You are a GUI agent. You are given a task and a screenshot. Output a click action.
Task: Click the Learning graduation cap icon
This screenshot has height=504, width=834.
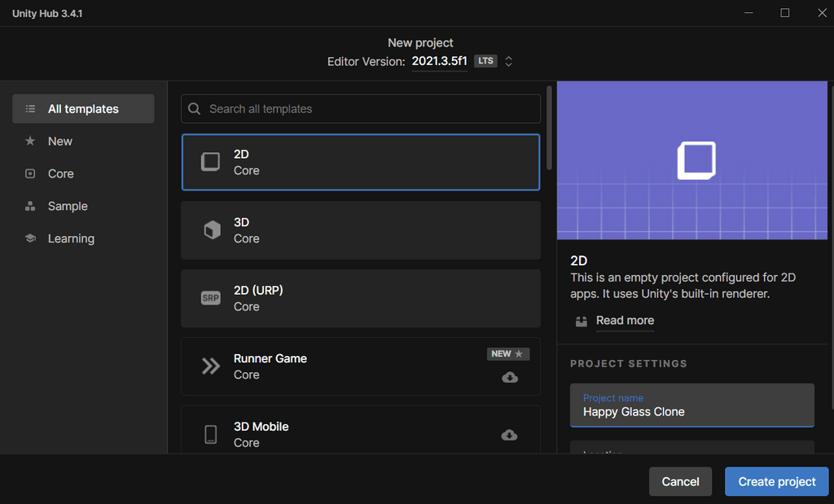tap(30, 239)
